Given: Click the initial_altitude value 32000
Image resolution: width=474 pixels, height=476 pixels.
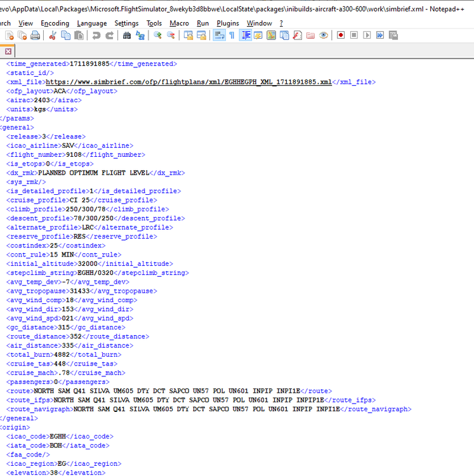Looking at the screenshot, I should (88, 264).
